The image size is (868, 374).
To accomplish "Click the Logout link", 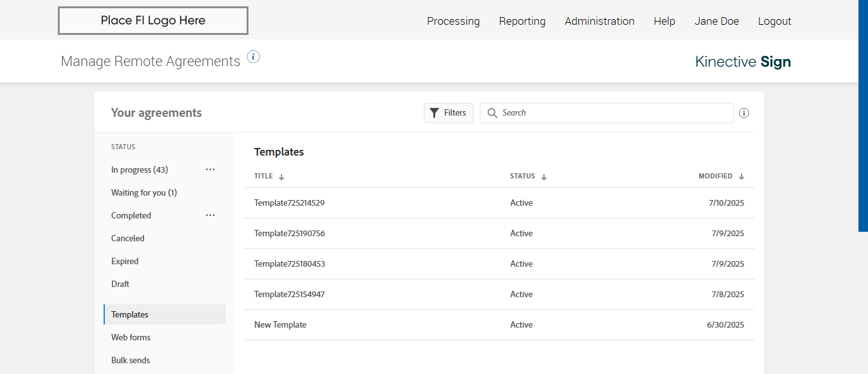I will click(775, 21).
